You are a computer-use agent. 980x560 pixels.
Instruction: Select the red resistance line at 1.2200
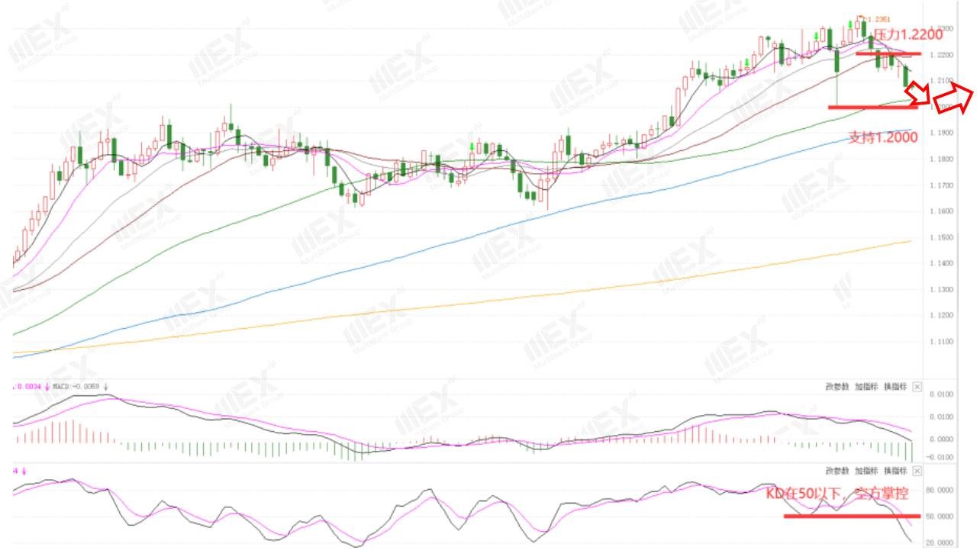[x=888, y=53]
